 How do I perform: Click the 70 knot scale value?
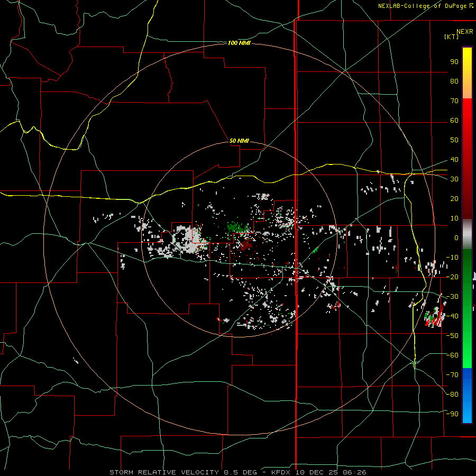click(454, 101)
